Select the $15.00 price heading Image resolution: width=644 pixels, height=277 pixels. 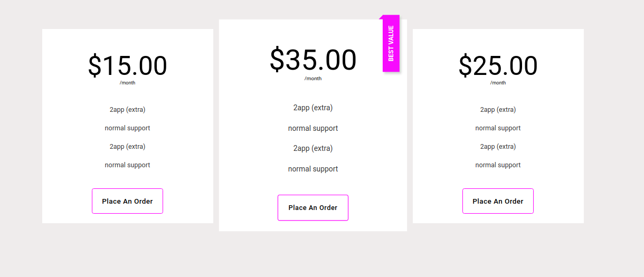point(127,66)
